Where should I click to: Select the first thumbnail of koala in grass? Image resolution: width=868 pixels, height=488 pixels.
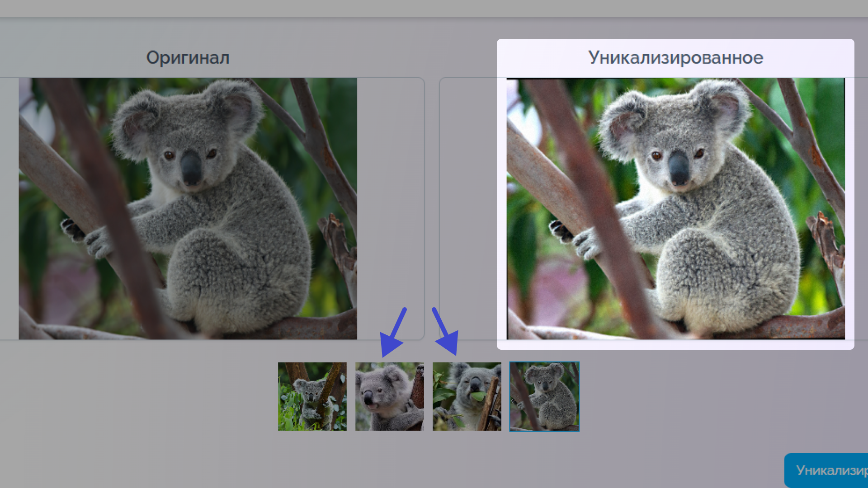click(x=312, y=396)
